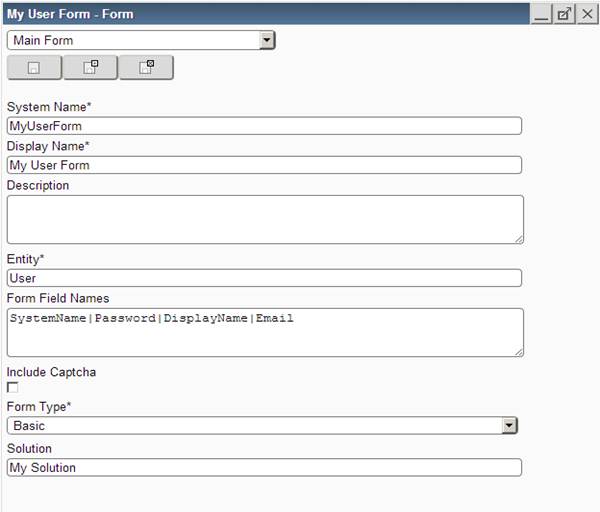Click the Save and Close icon button

tap(146, 68)
